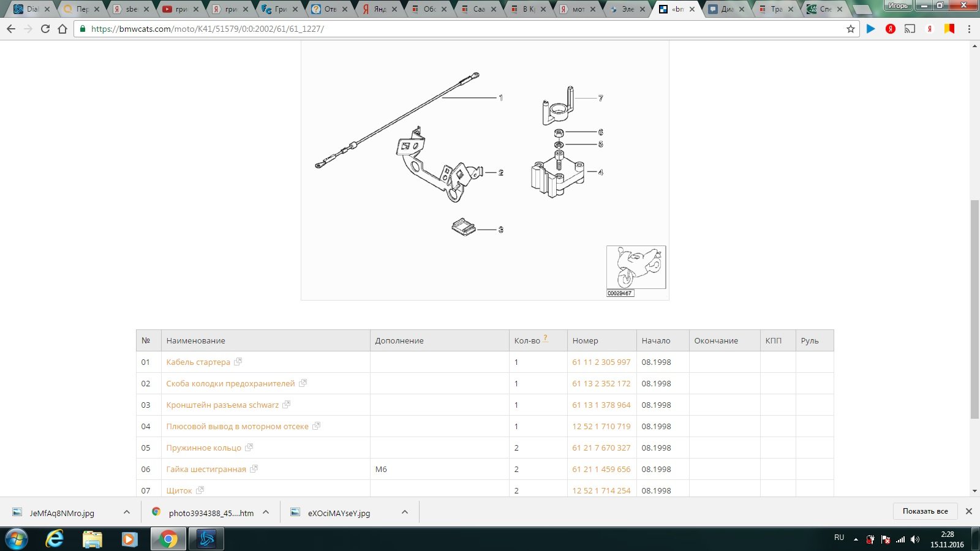This screenshot has width=980, height=551.
Task: Open Internet Explorer from the taskbar
Action: pos(55,539)
